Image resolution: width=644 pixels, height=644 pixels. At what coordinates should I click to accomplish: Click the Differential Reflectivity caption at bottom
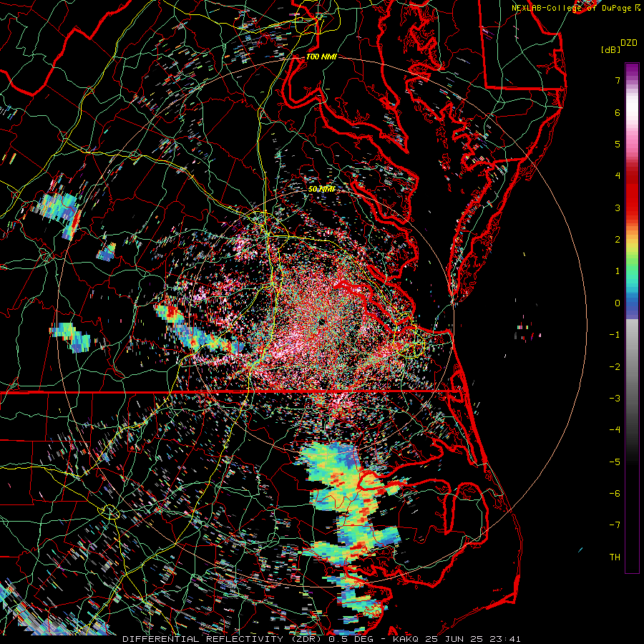(321, 639)
